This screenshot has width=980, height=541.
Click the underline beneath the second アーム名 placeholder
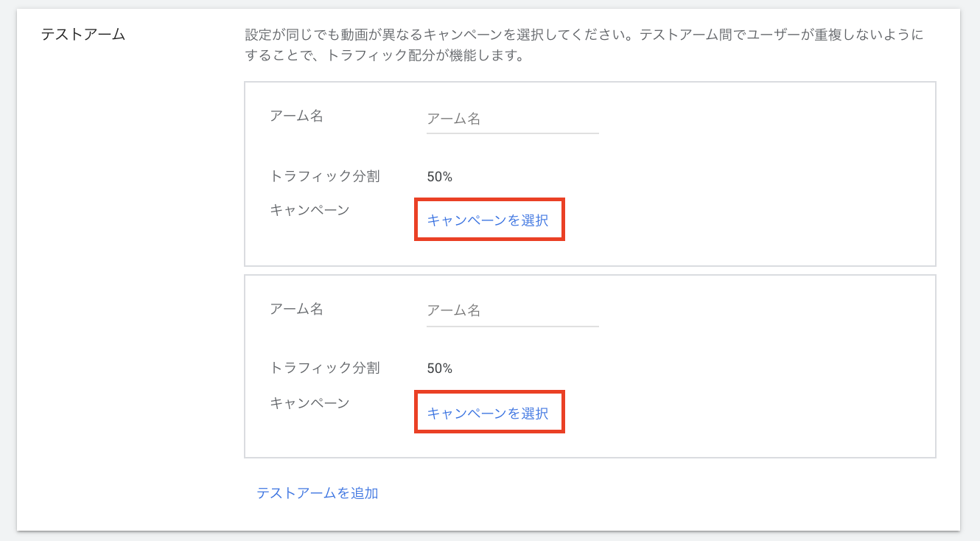pyautogui.click(x=512, y=326)
